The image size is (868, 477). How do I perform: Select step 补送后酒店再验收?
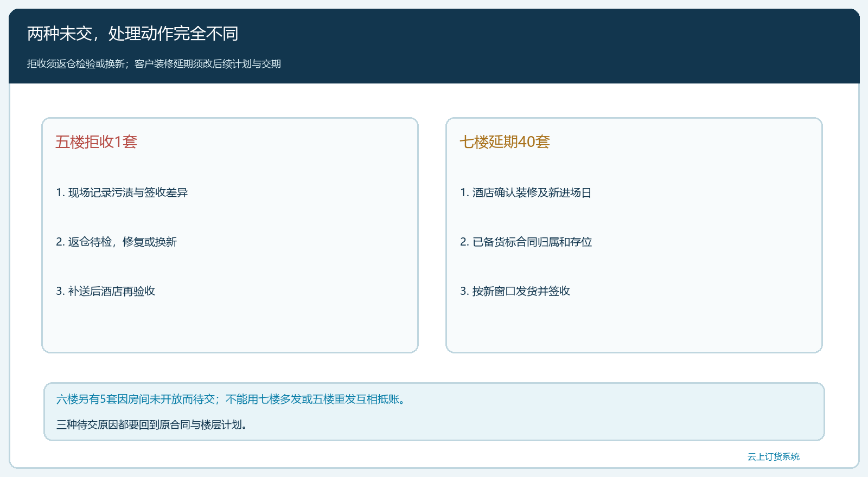click(106, 291)
